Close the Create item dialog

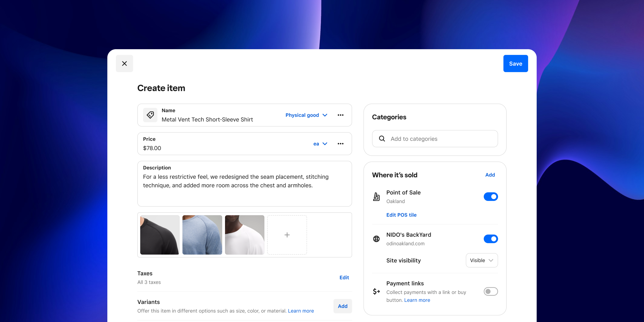(124, 64)
